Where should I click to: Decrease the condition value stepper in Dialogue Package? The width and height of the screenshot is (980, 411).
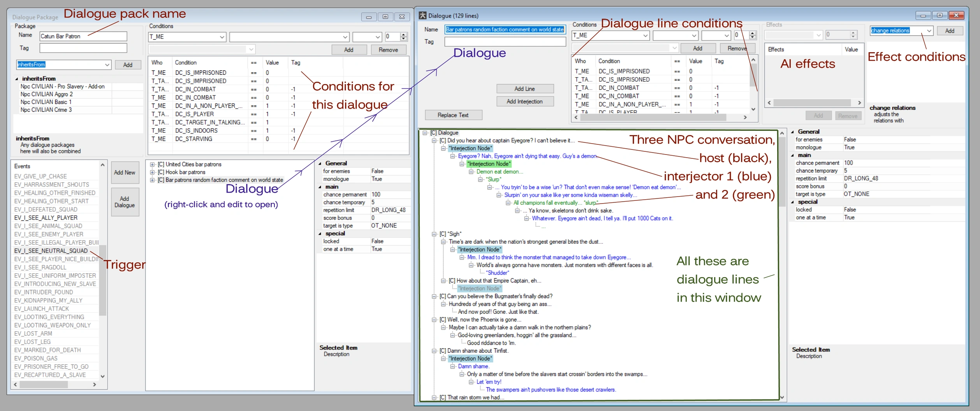tap(404, 39)
